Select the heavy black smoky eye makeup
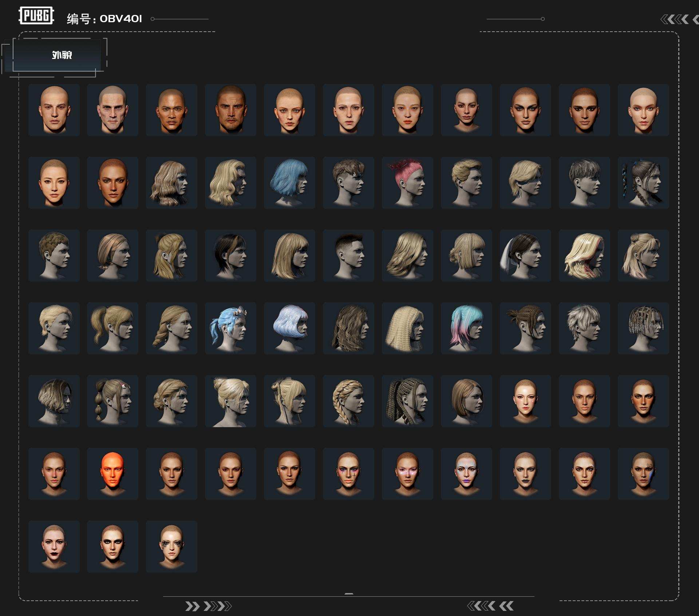699x616 pixels. pyautogui.click(x=112, y=547)
